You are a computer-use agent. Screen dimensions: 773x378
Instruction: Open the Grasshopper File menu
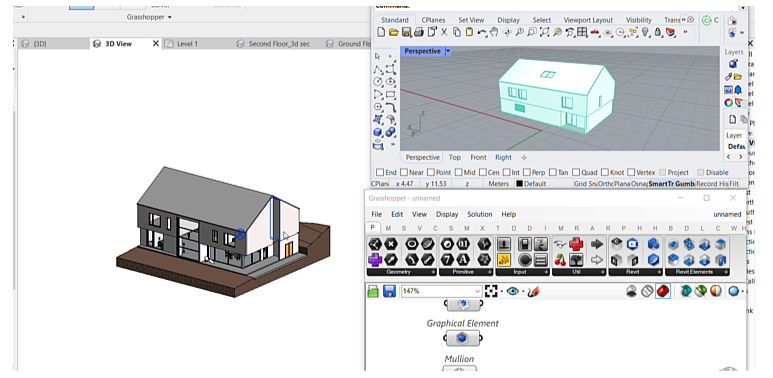coord(377,214)
